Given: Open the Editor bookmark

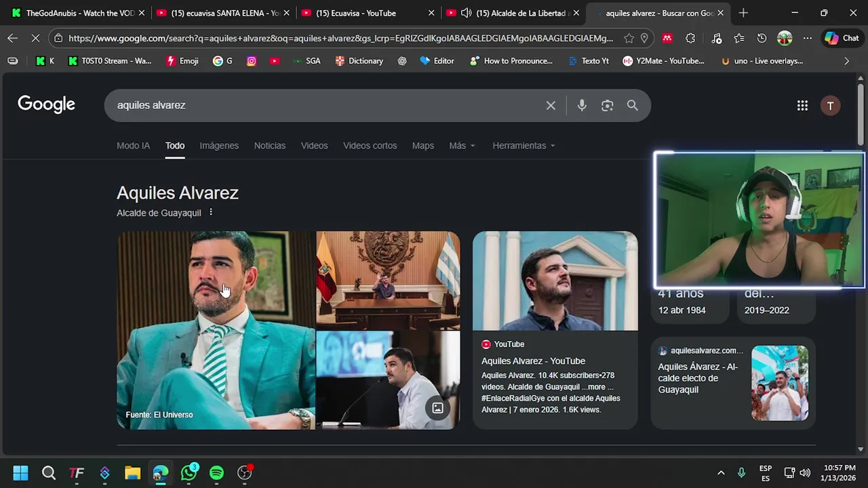Looking at the screenshot, I should click(x=437, y=61).
